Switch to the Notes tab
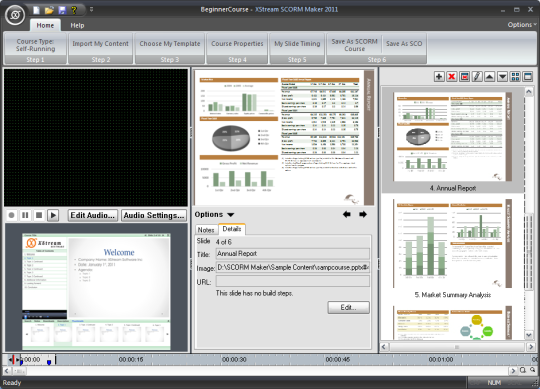540x389 pixels. [x=206, y=230]
